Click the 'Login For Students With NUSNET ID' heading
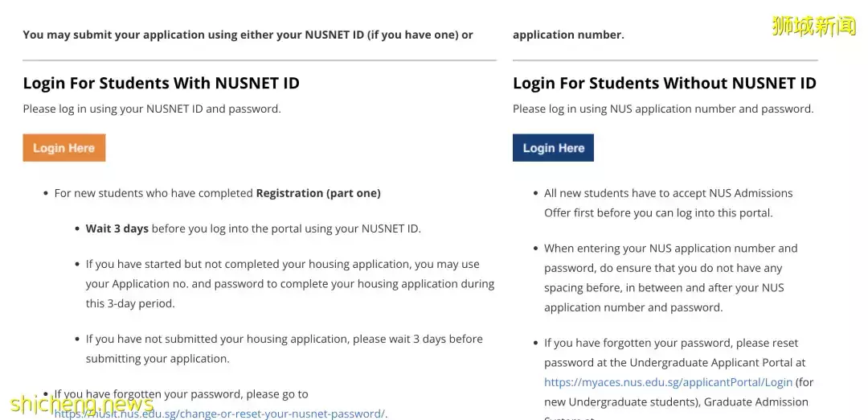The height and width of the screenshot is (420, 868). pyautogui.click(x=161, y=83)
